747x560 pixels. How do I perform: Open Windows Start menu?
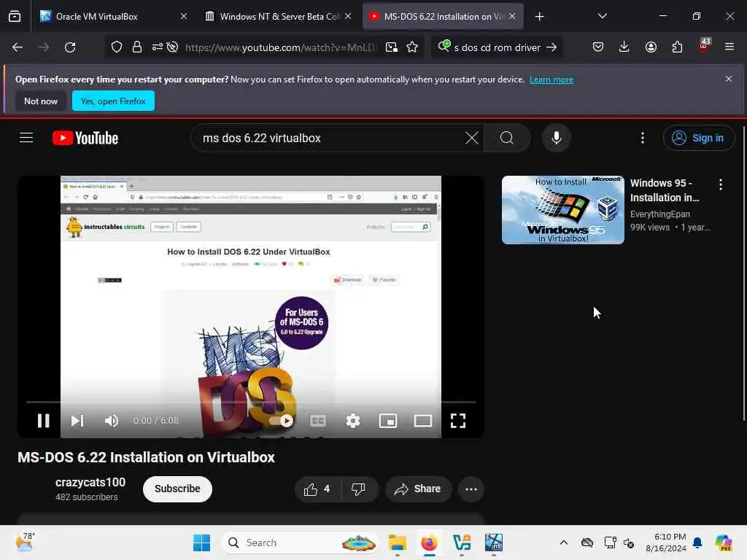click(x=201, y=542)
